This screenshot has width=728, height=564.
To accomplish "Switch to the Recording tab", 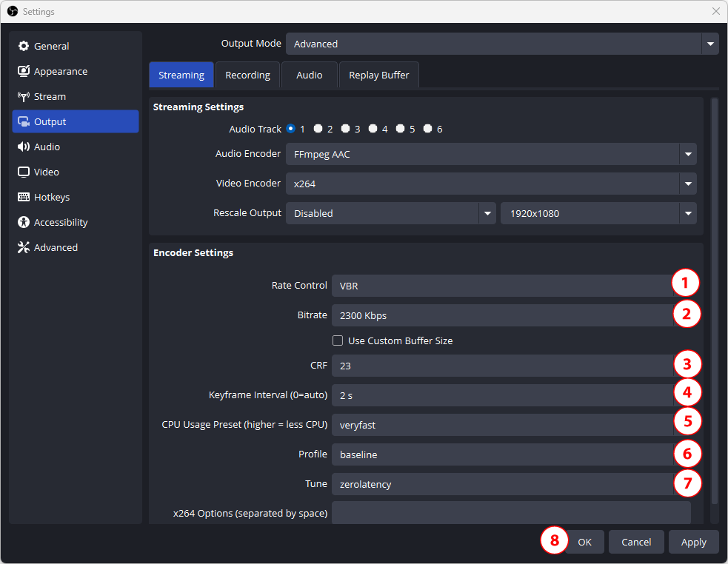I will tap(247, 75).
